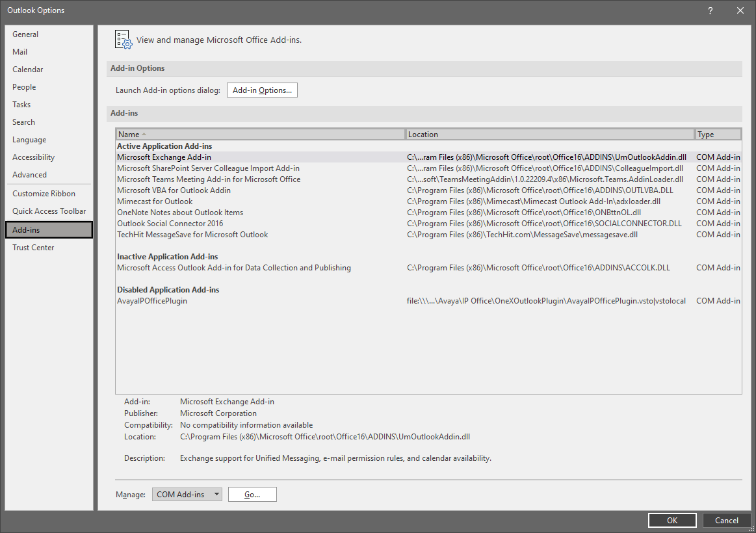The height and width of the screenshot is (533, 756).
Task: Select the Language options category
Action: pos(49,140)
